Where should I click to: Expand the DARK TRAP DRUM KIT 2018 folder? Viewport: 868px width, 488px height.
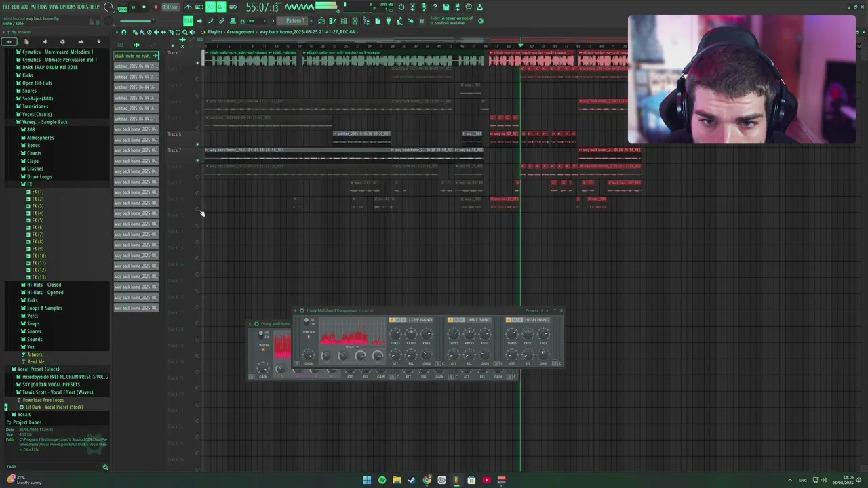[x=50, y=67]
